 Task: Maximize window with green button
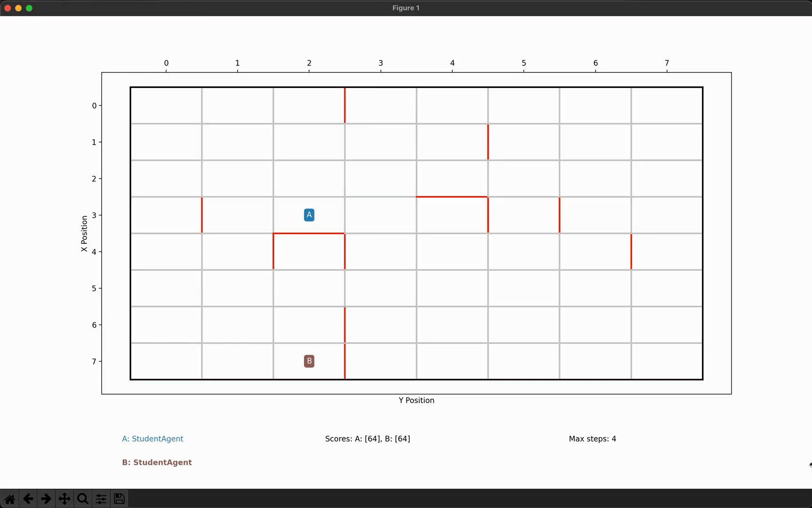tap(29, 8)
